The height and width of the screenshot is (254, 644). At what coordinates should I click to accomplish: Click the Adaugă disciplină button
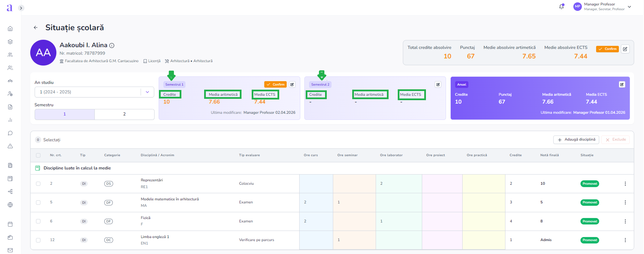click(x=576, y=140)
